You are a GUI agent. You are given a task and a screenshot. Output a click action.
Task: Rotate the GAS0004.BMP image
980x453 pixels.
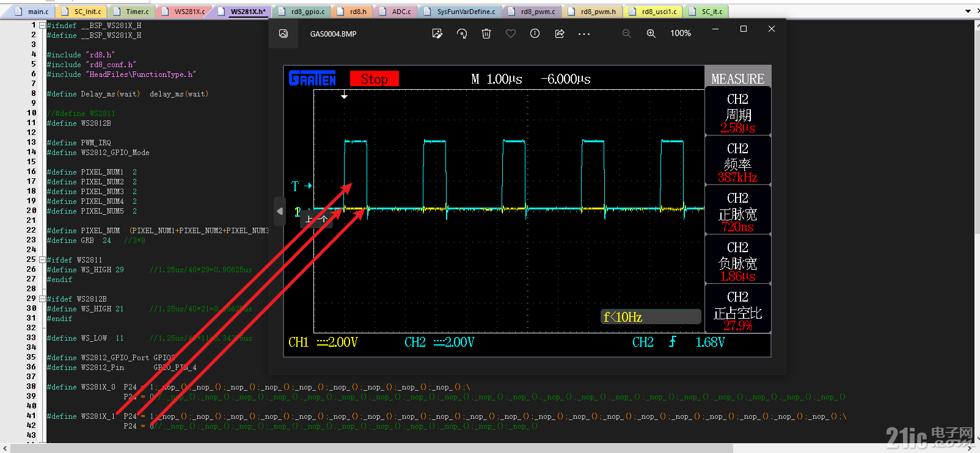(x=462, y=34)
